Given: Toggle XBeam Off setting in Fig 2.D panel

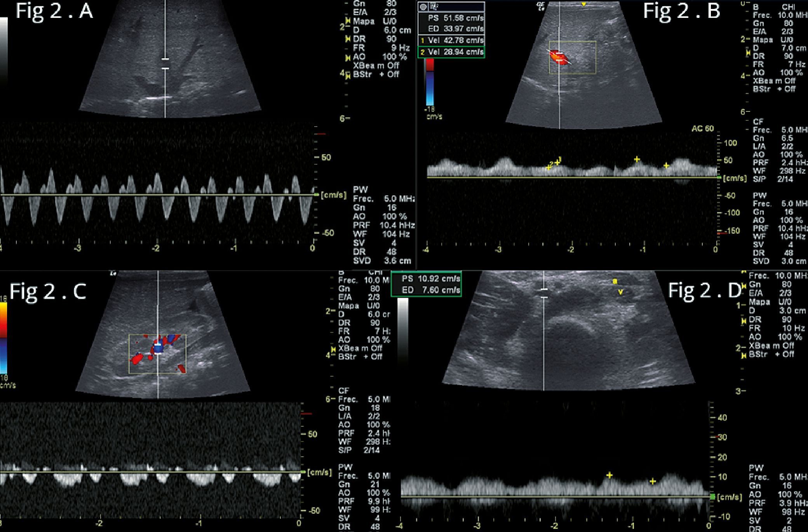Looking at the screenshot, I should click(771, 346).
